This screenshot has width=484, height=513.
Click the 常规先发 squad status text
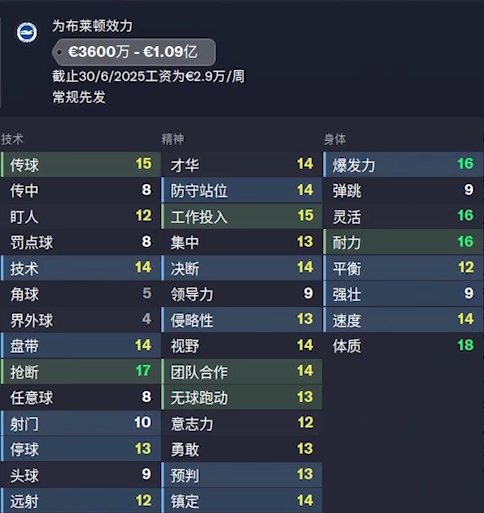79,97
